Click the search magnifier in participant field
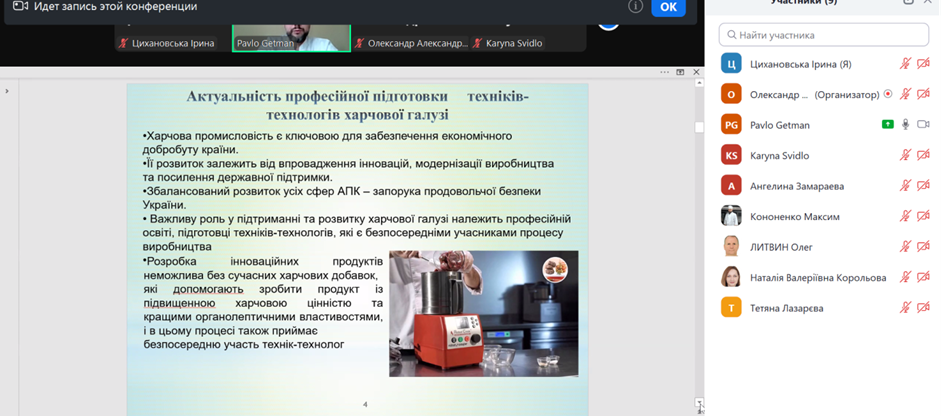 pyautogui.click(x=731, y=35)
